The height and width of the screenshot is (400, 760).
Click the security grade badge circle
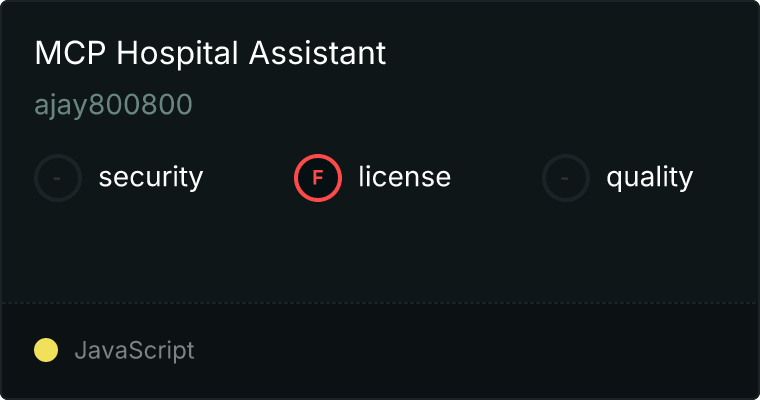point(58,178)
